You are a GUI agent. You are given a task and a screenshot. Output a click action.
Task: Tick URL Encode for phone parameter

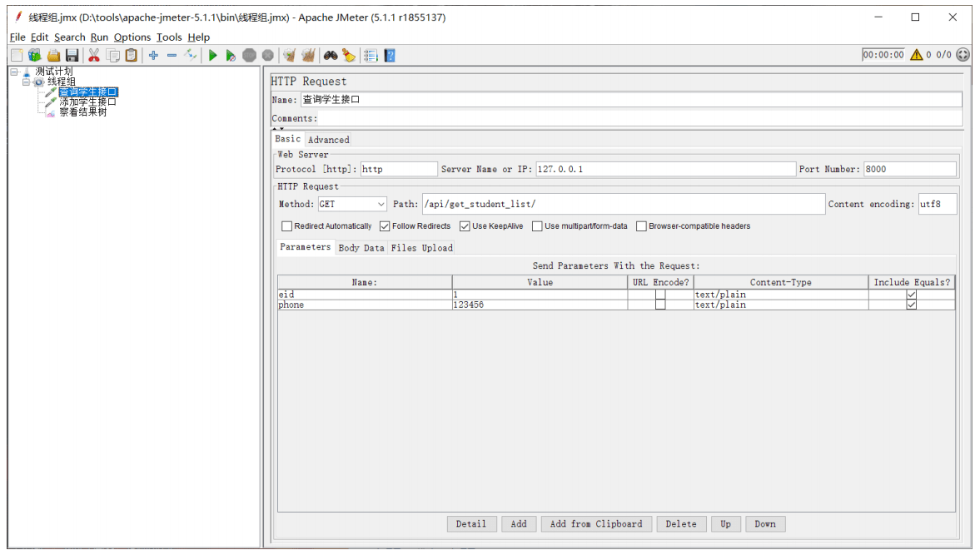tap(660, 305)
